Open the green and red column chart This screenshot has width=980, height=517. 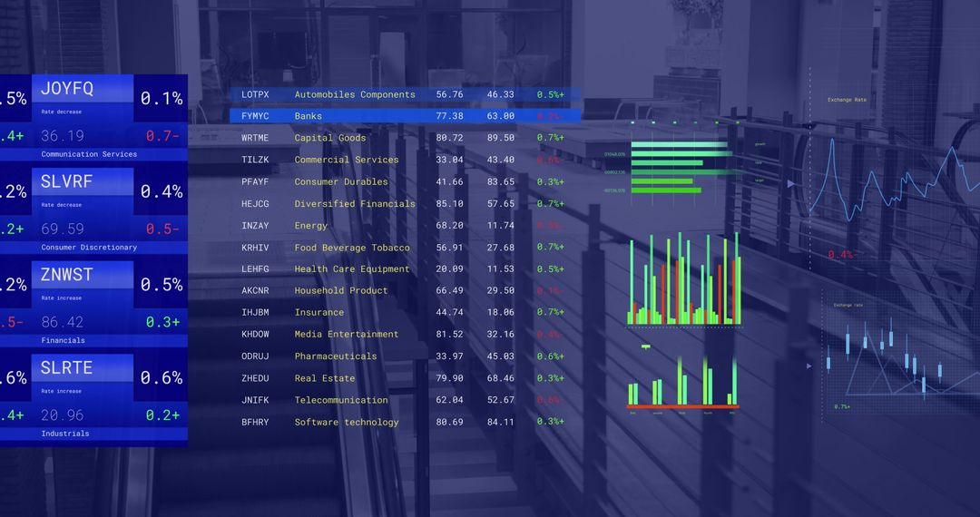point(684,278)
